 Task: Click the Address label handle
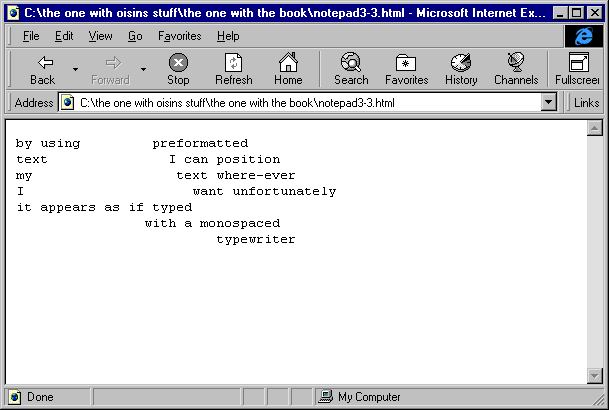[x=33, y=103]
